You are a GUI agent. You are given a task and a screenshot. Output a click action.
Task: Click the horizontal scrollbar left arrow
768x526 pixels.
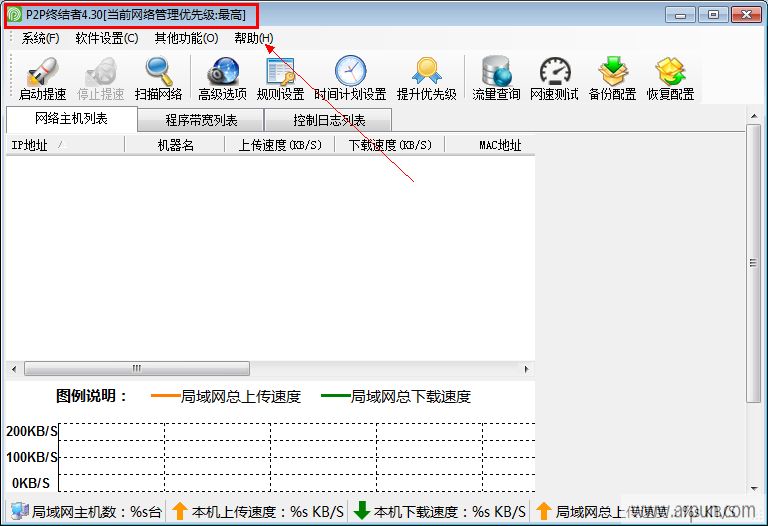pyautogui.click(x=14, y=369)
